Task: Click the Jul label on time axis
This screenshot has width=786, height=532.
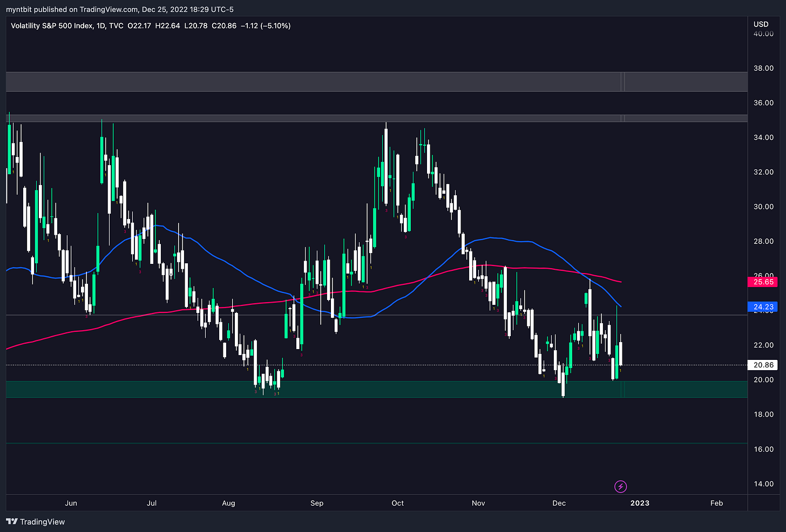Action: click(152, 503)
